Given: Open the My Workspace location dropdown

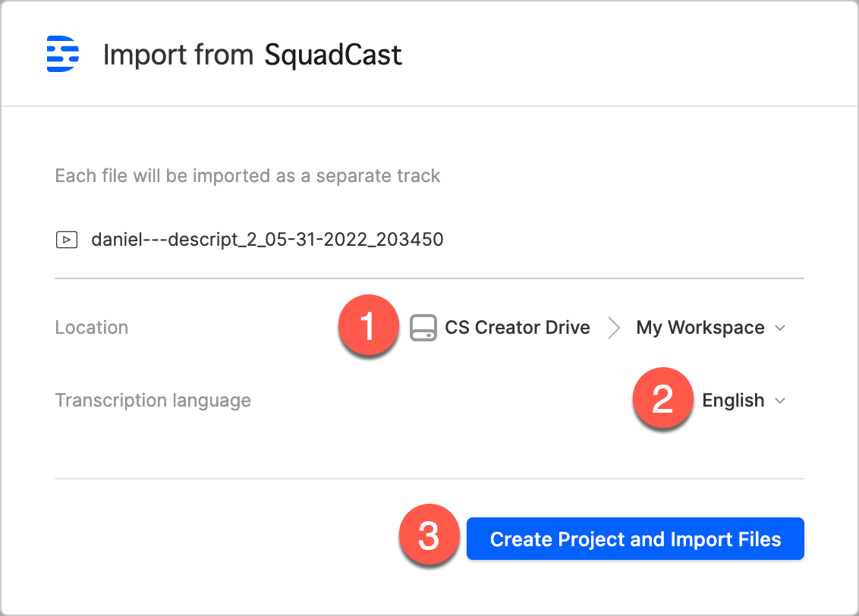Looking at the screenshot, I should (x=700, y=328).
